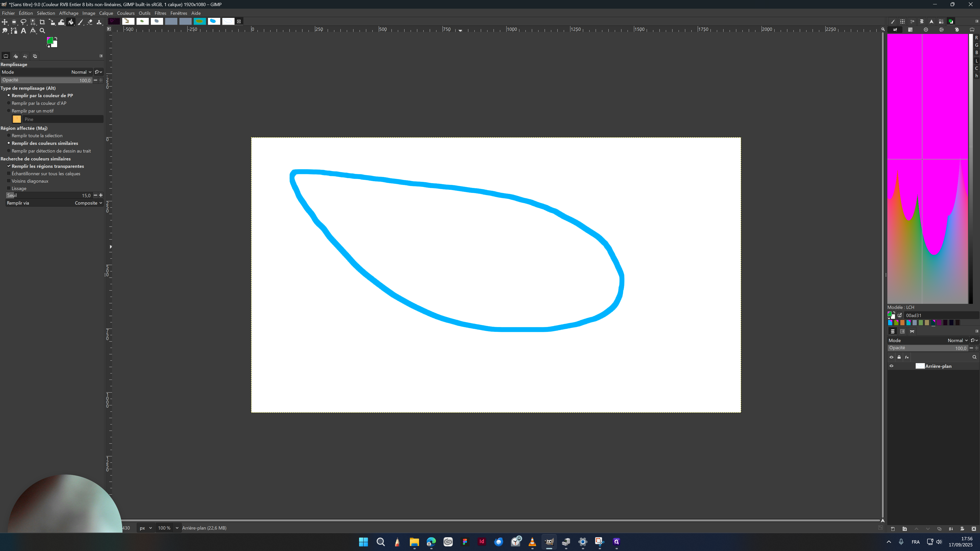Select the Crop tool
Viewport: 980px width, 551px height.
(42, 22)
